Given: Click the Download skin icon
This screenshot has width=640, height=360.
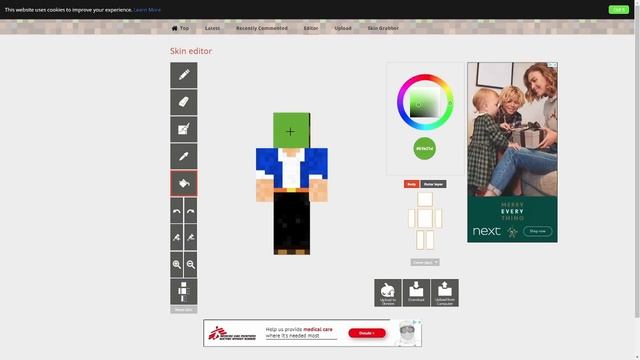Looking at the screenshot, I should point(416,293).
